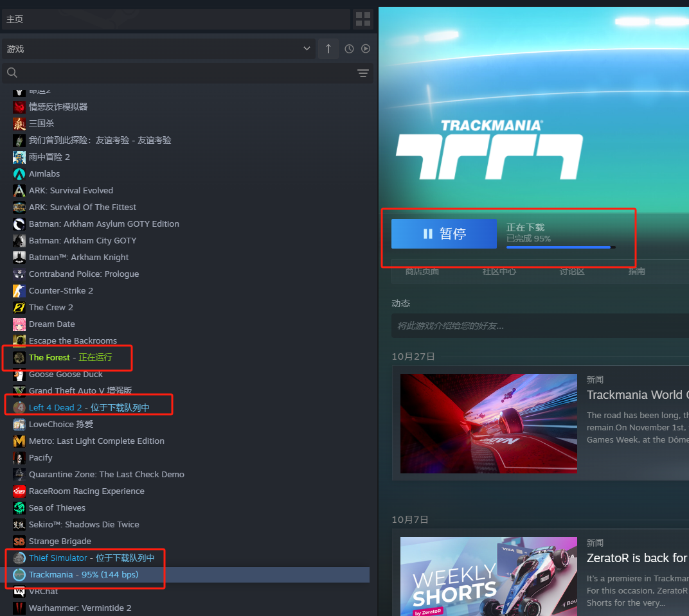Select Escape the Backrooms icon

tap(19, 340)
